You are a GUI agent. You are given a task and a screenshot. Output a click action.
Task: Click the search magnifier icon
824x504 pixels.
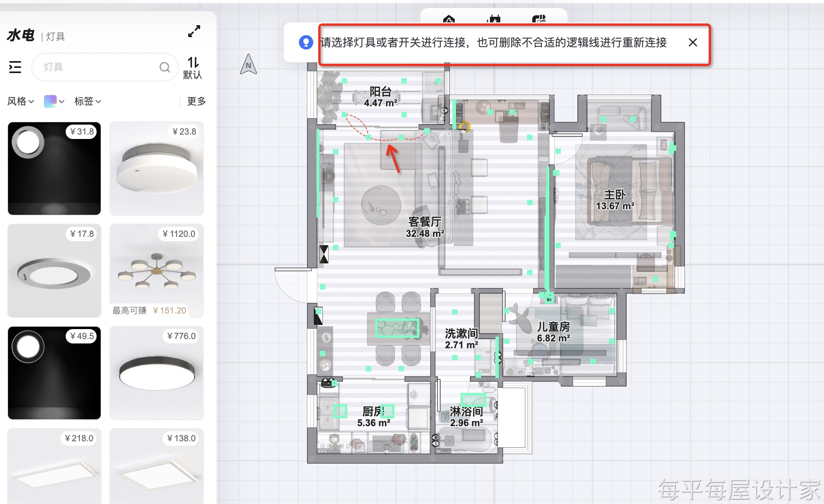point(165,67)
